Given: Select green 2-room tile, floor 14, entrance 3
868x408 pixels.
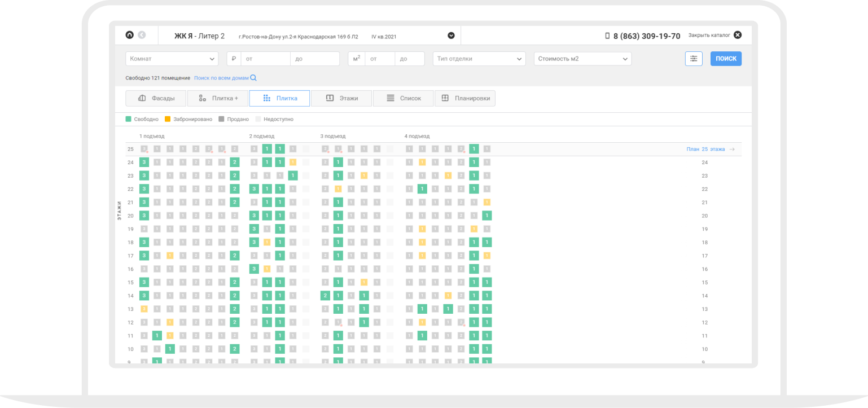Looking at the screenshot, I should [325, 296].
